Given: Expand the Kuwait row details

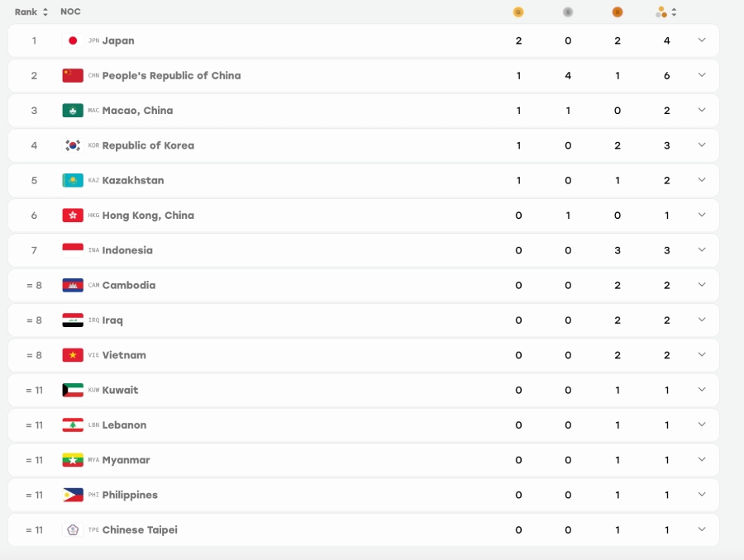Looking at the screenshot, I should 702,390.
